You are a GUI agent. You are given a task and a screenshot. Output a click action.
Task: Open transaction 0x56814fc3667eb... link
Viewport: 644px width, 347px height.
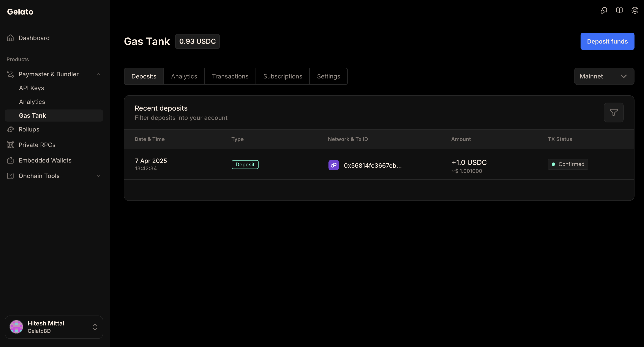[373, 165]
